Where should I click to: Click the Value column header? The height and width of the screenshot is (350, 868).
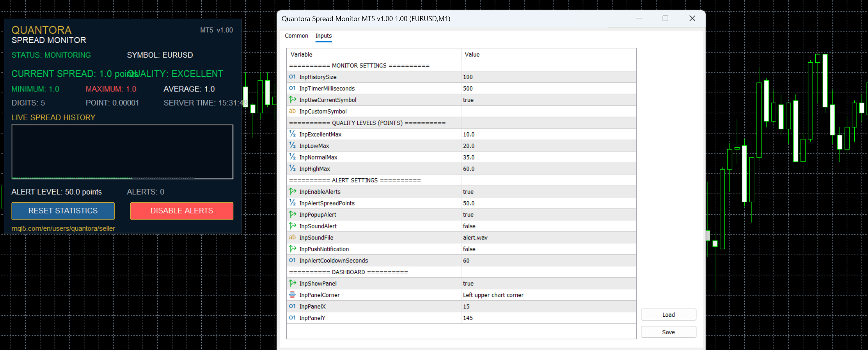click(549, 54)
